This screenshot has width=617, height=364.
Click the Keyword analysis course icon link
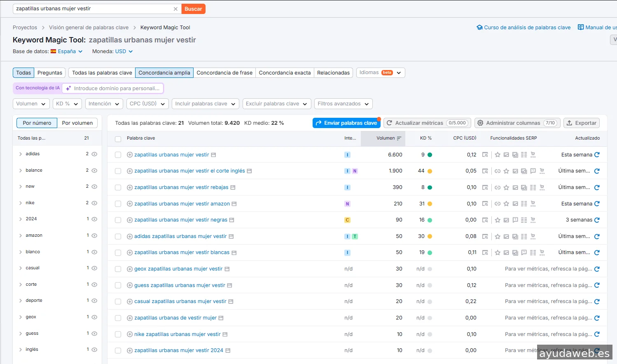479,28
